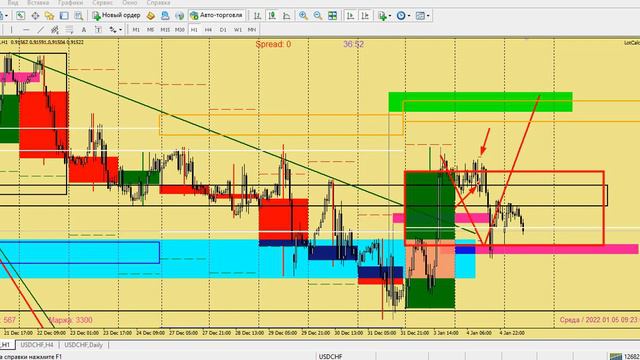The image size is (640, 360).
Task: Open the Окно menu
Action: tap(130, 2)
